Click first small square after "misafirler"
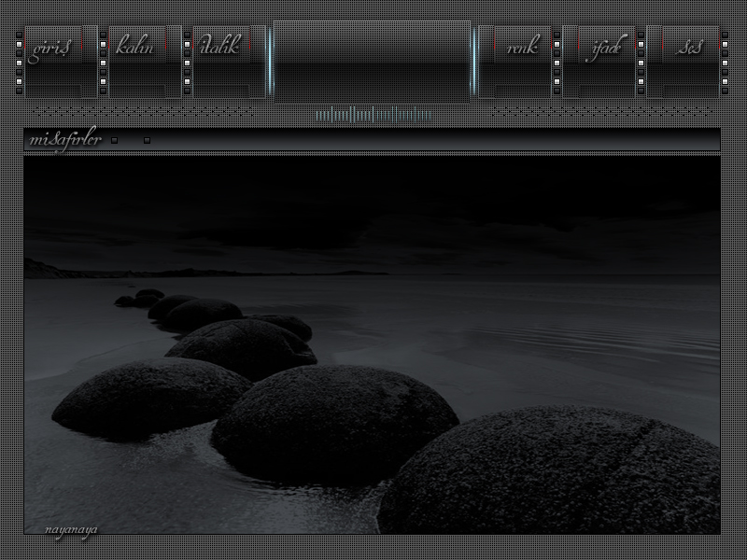The width and height of the screenshot is (747, 560). coord(114,140)
